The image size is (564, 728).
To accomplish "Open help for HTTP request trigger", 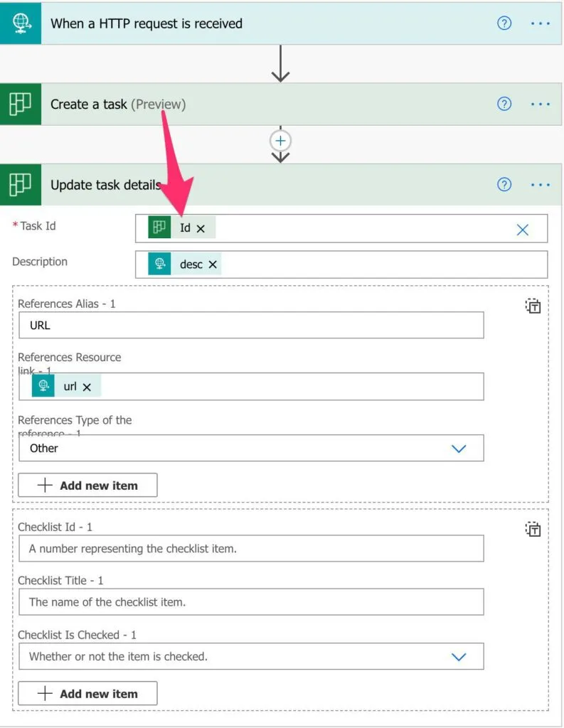I will click(504, 23).
